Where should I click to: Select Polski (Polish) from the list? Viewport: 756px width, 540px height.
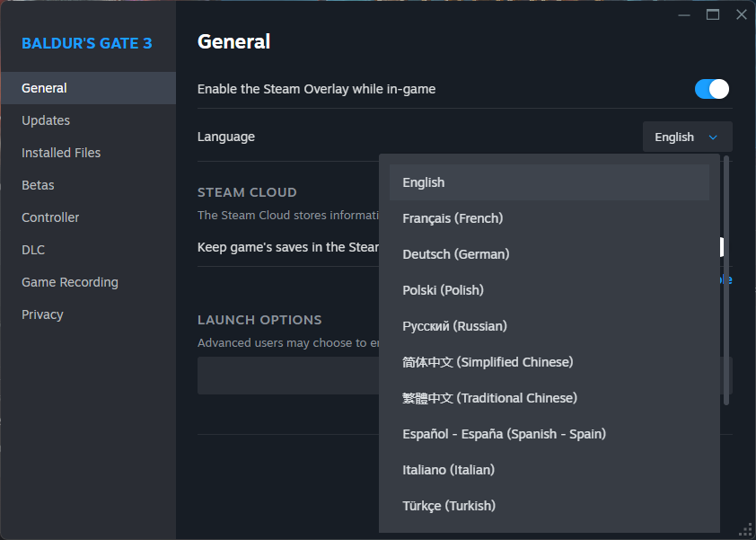[549, 290]
